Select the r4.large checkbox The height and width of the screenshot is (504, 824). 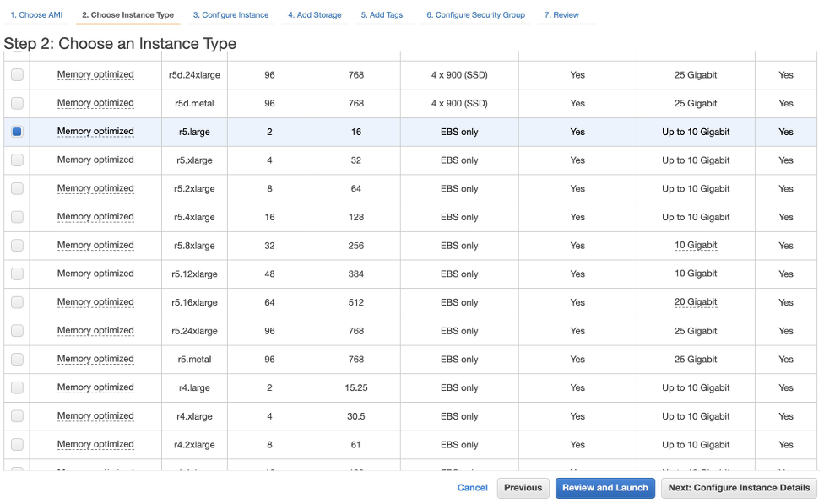pos(16,387)
